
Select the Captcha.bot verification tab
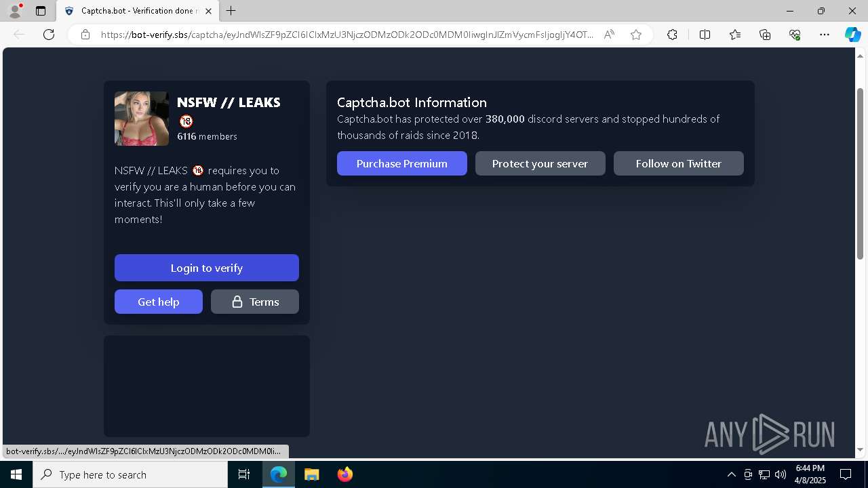click(138, 11)
